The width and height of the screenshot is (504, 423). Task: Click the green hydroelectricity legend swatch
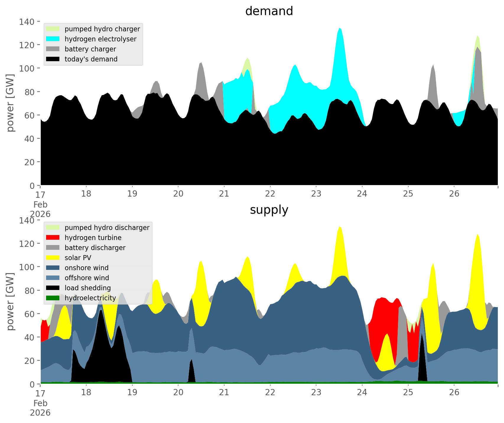(53, 298)
